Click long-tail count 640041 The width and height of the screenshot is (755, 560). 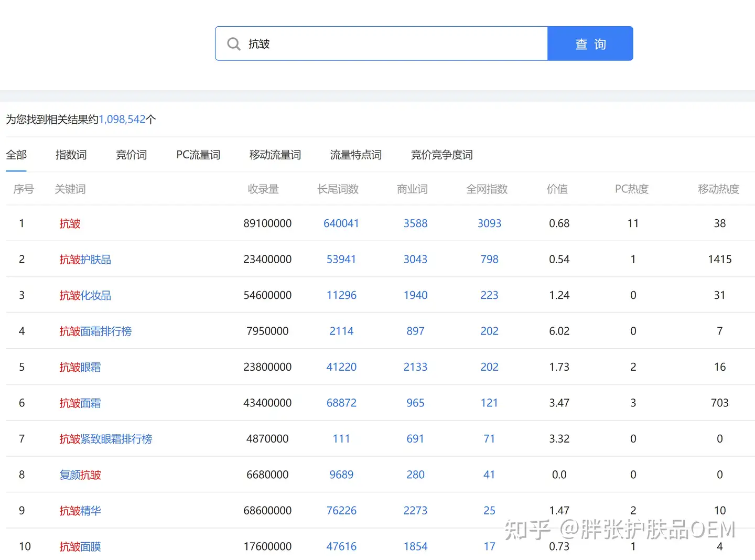(x=341, y=223)
